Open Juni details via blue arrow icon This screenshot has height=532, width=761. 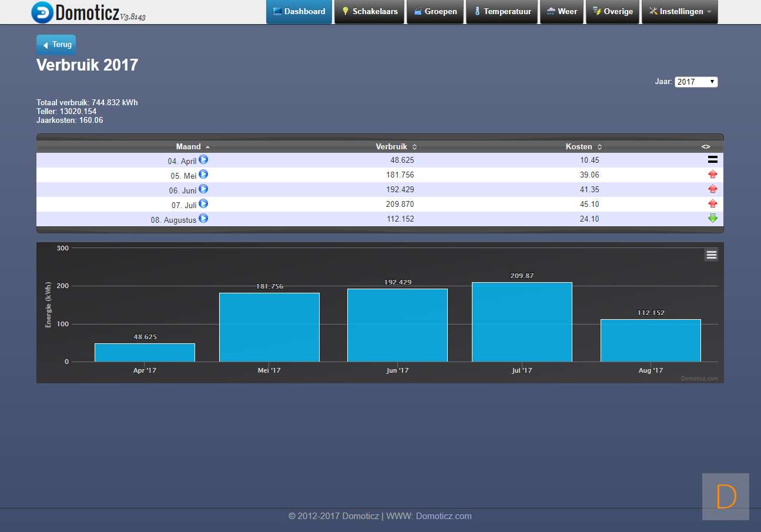[203, 189]
